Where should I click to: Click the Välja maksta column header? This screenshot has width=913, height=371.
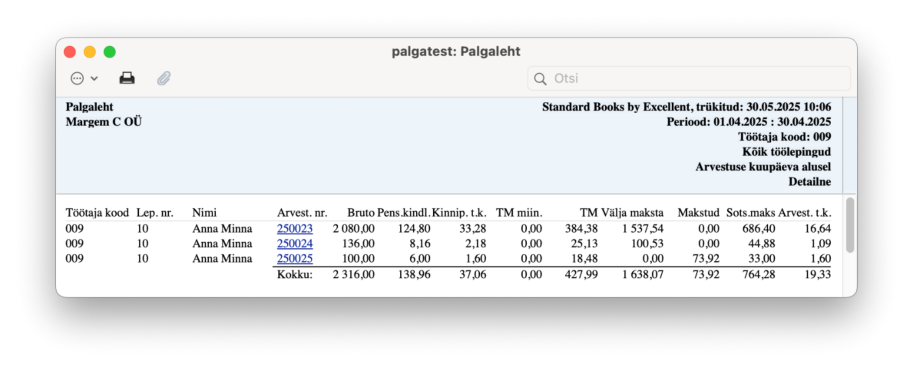click(x=632, y=213)
